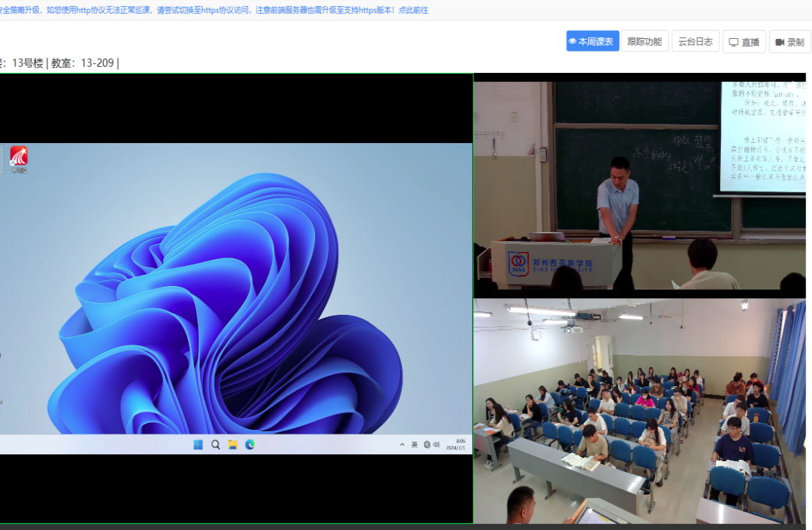Select the student seating camera feed

(640, 411)
